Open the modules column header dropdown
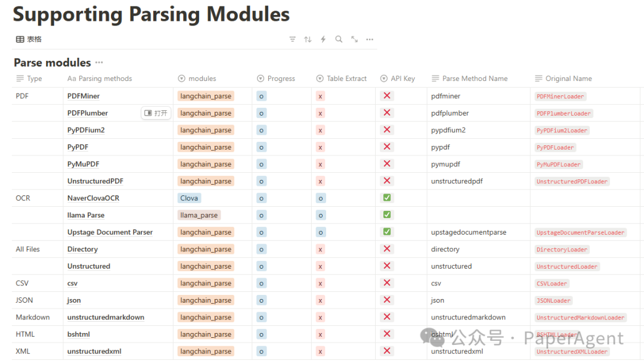The width and height of the screenshot is (644, 364). point(197,79)
